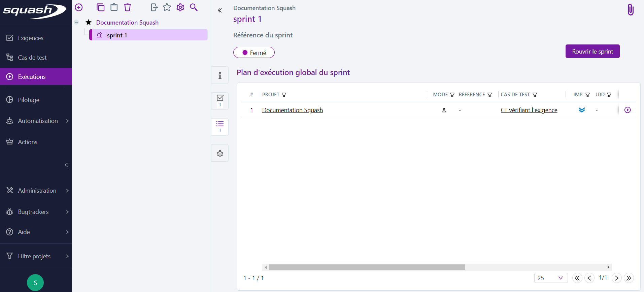The width and height of the screenshot is (644, 292).
Task: Toggle the Fermé status capsule
Action: (254, 53)
